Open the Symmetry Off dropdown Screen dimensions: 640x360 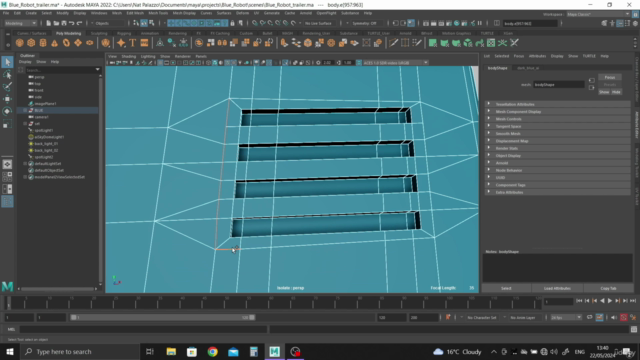(366, 23)
